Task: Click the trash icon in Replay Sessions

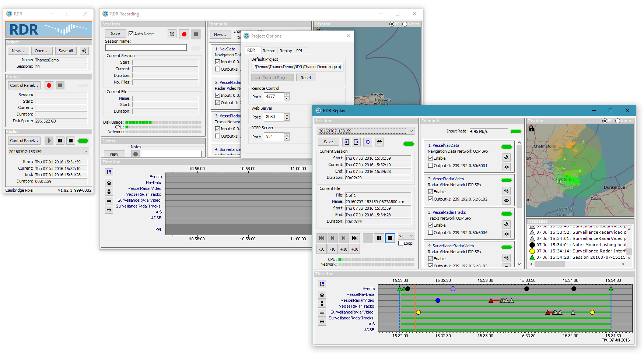Action: tap(379, 142)
